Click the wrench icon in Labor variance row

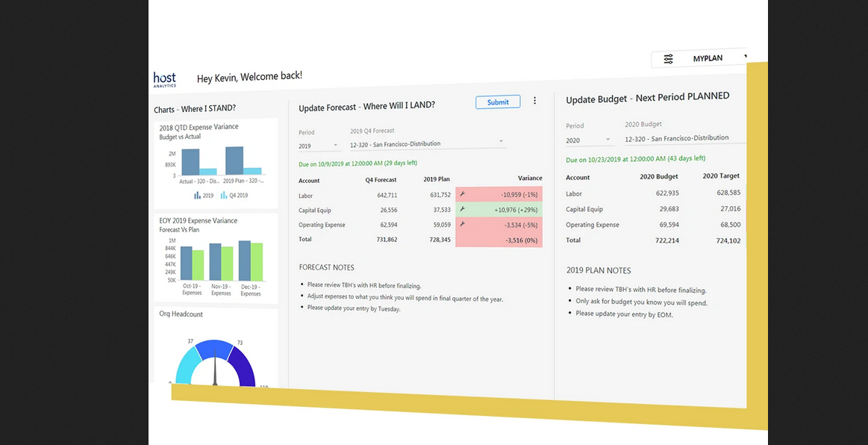[x=463, y=194]
